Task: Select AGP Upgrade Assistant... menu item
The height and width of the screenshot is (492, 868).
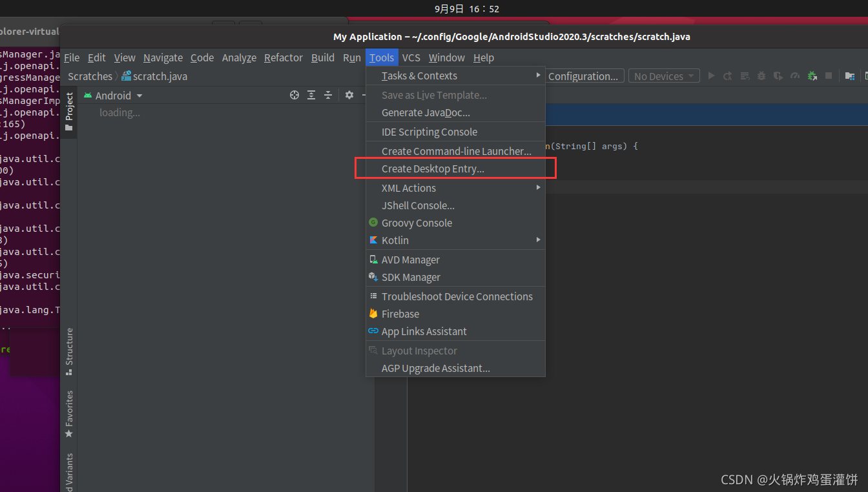Action: click(x=456, y=368)
